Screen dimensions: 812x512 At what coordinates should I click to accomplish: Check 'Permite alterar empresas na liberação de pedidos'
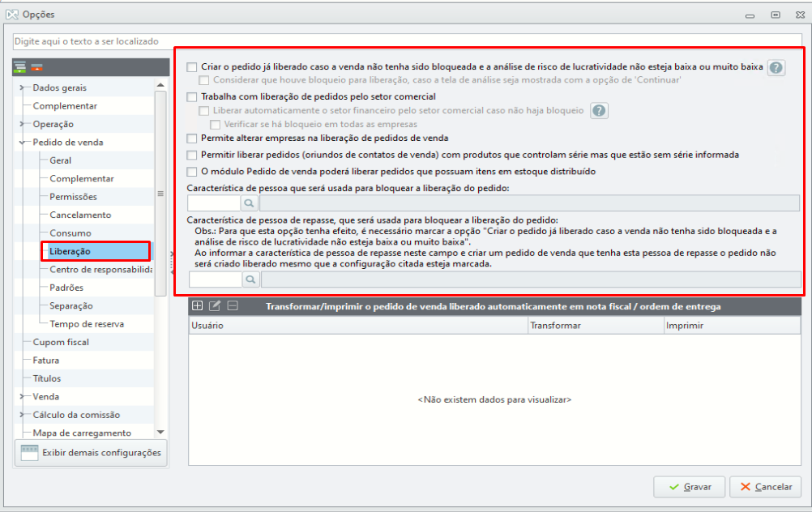192,139
